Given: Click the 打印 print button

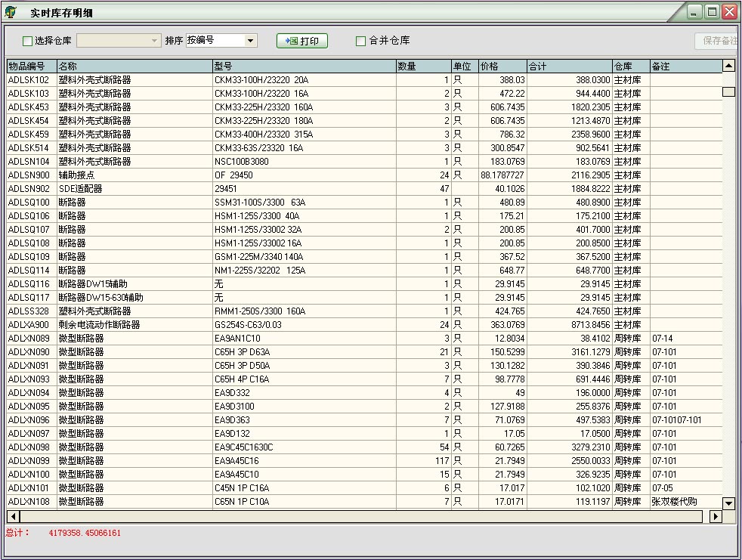Looking at the screenshot, I should click(302, 41).
